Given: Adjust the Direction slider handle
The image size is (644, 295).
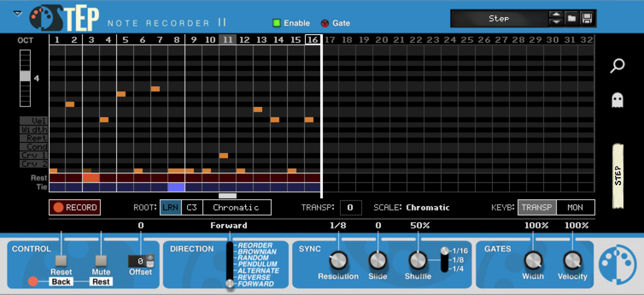Looking at the screenshot, I should coord(230,283).
